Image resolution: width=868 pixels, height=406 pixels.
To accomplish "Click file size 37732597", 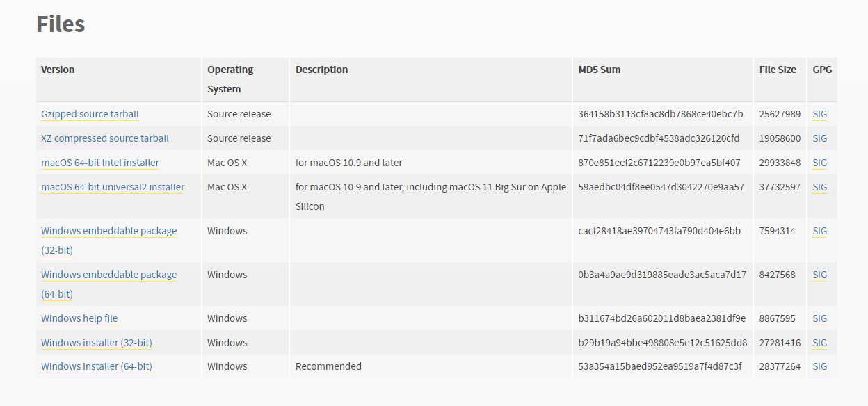I will click(780, 187).
